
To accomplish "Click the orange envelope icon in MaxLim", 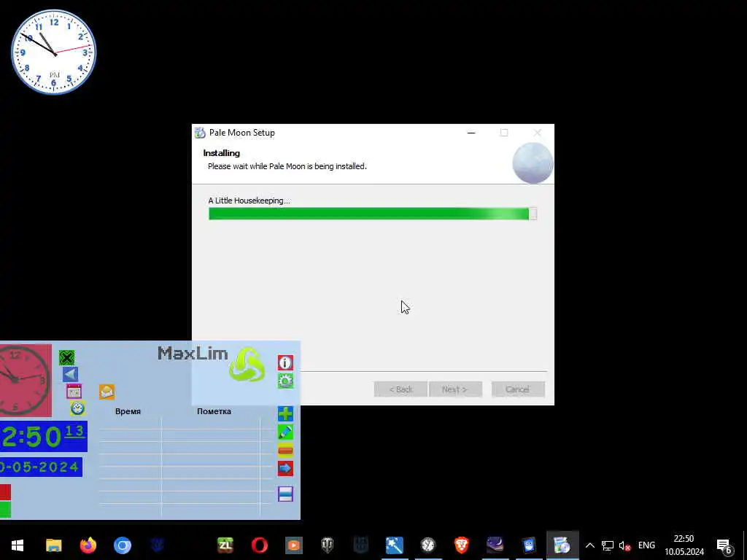I will pyautogui.click(x=107, y=392).
